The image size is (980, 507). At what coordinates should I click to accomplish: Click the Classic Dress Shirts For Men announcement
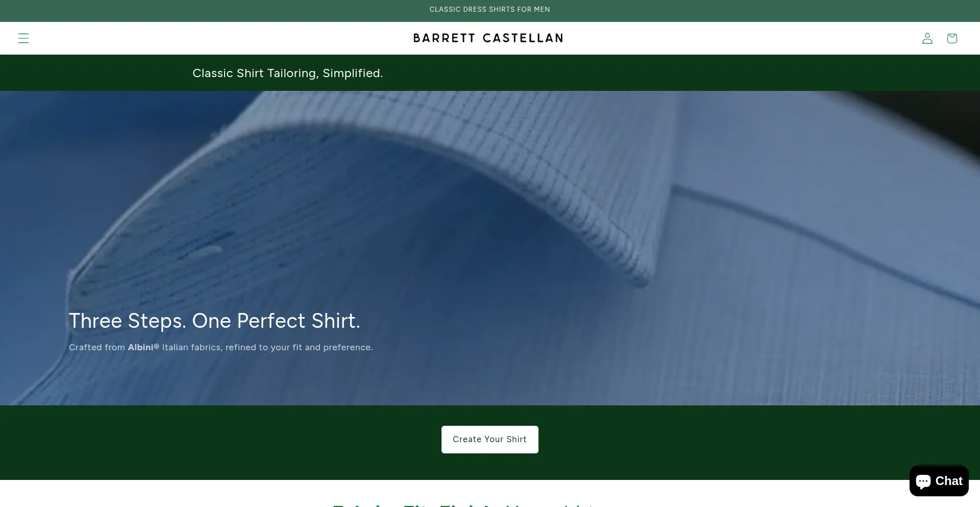[490, 10]
